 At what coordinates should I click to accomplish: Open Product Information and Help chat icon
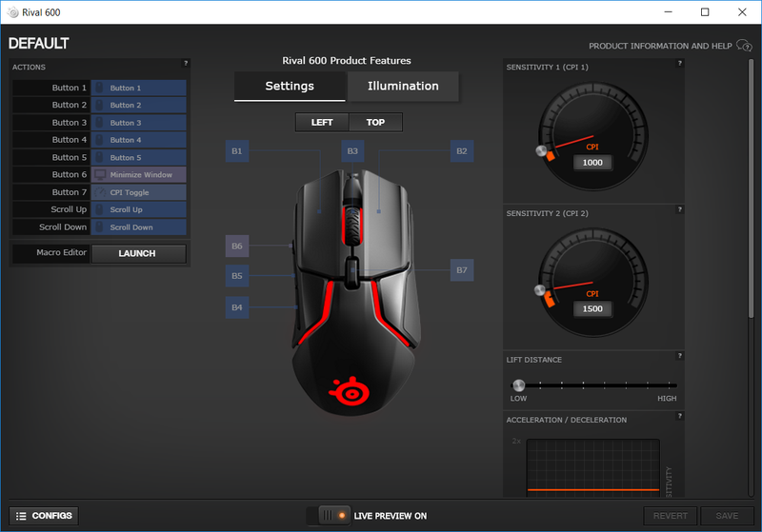coord(744,46)
